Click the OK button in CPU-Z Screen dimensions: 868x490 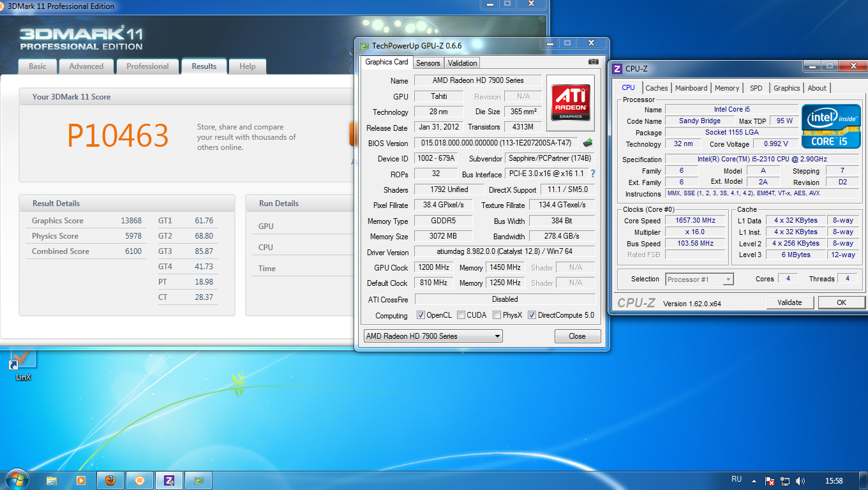pos(841,302)
